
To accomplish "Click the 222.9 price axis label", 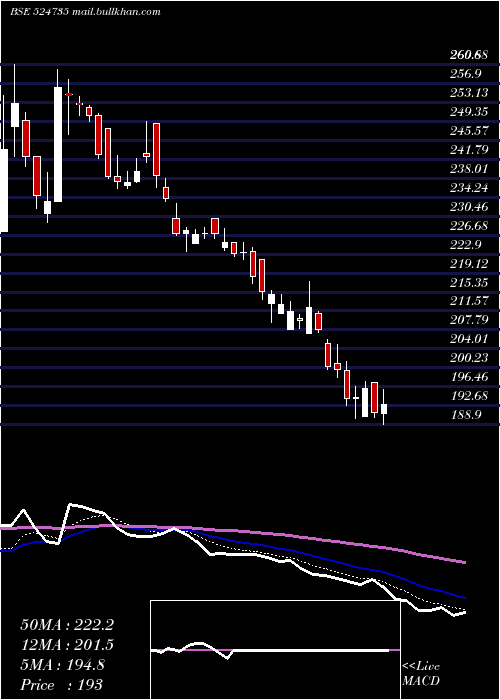I will 466,245.
